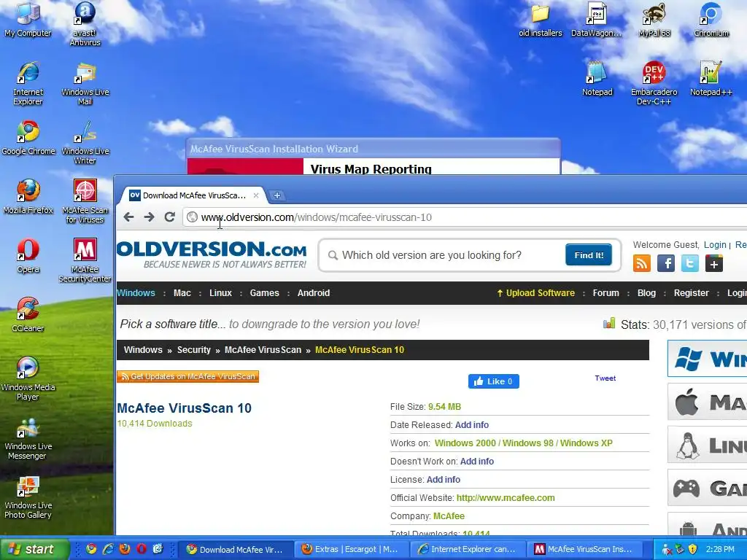Launch Google Chrome desktop shortcut
The width and height of the screenshot is (747, 560).
click(28, 138)
